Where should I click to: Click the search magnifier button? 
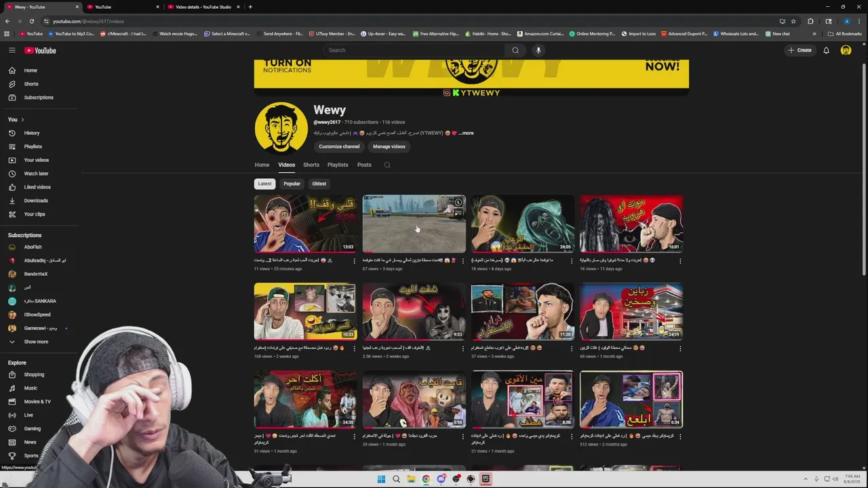(x=515, y=50)
